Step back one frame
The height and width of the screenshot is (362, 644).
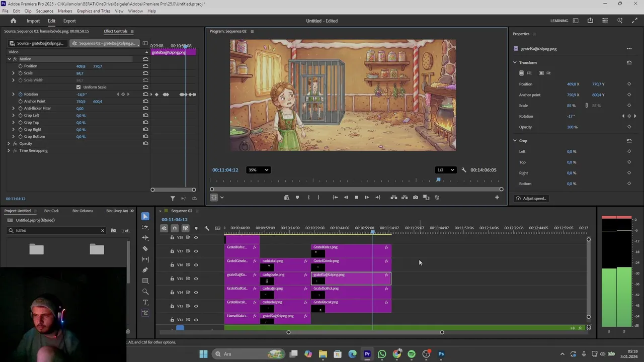346,198
